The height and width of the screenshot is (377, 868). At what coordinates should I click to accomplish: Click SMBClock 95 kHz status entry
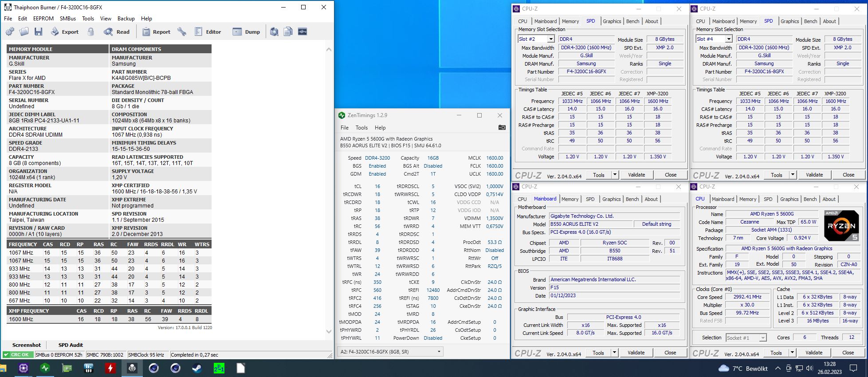(x=147, y=354)
